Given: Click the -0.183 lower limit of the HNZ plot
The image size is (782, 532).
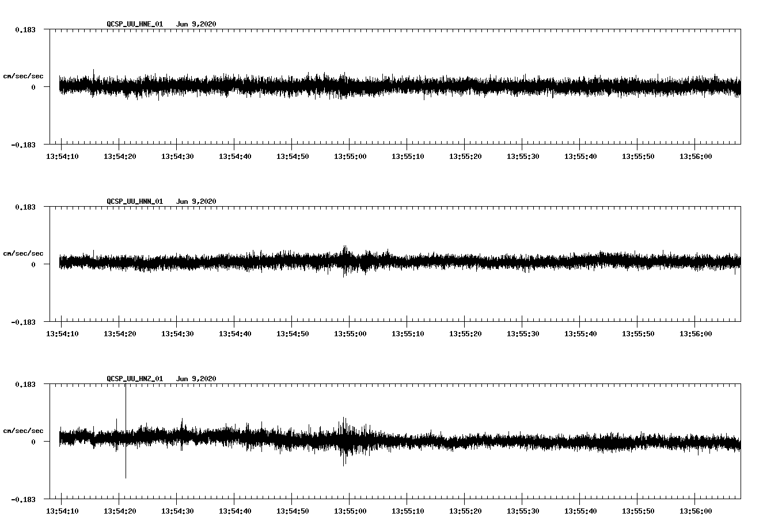Looking at the screenshot, I should [x=23, y=499].
